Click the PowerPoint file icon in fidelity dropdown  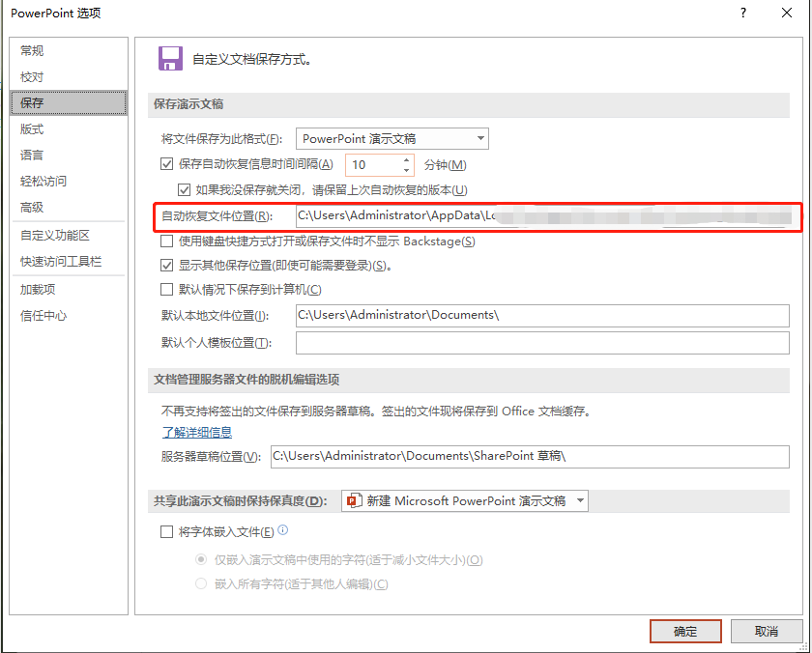[354, 501]
